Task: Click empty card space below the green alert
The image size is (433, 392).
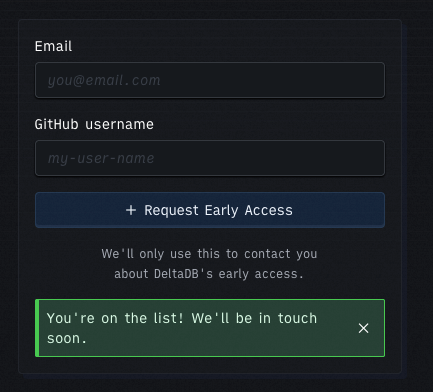Action: (210, 365)
